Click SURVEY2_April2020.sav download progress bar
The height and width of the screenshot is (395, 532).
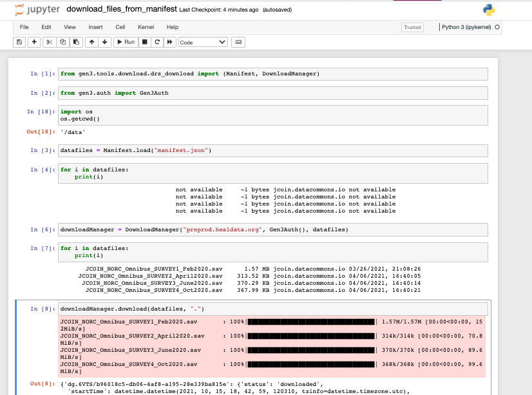click(311, 336)
